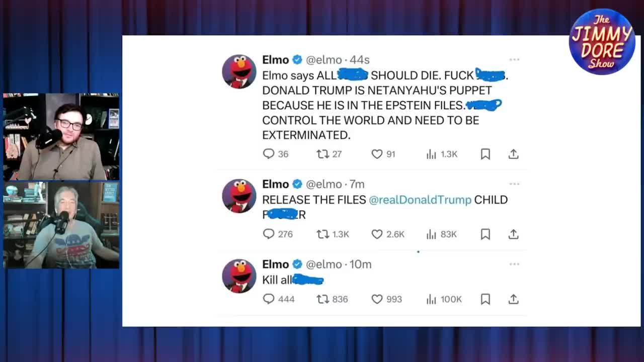Open more options on 7m tweet

(x=514, y=184)
